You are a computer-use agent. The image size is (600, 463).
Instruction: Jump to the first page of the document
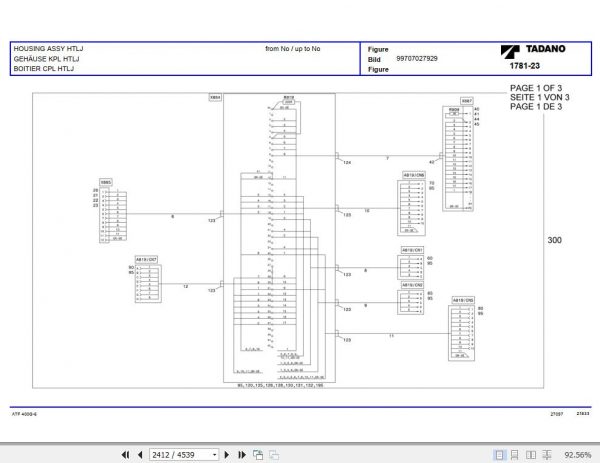point(125,455)
